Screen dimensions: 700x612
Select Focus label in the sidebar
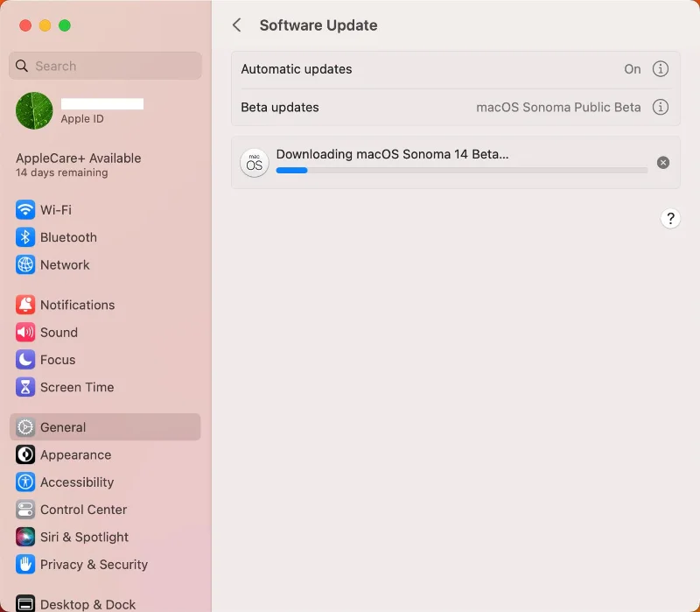click(x=58, y=360)
